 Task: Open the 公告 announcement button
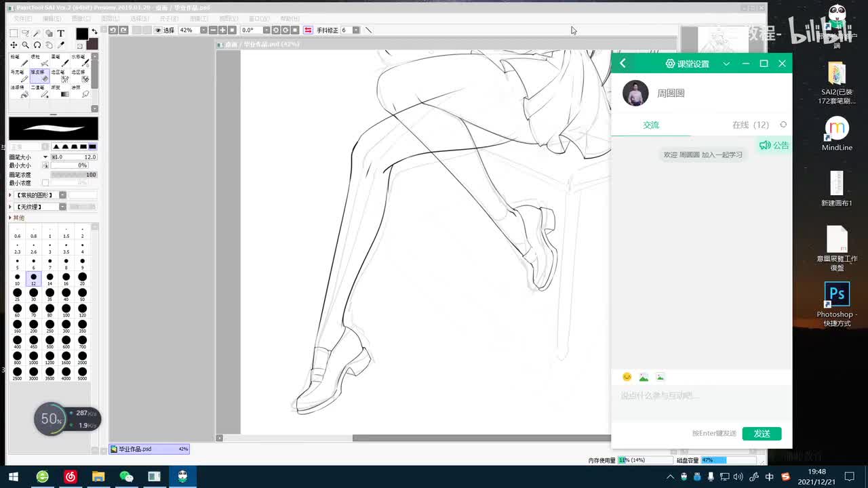774,145
